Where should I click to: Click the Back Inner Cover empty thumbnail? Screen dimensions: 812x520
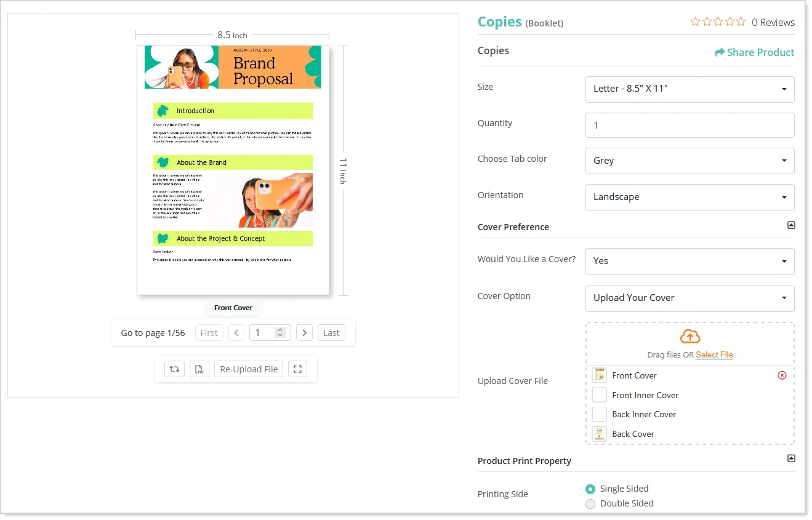599,414
